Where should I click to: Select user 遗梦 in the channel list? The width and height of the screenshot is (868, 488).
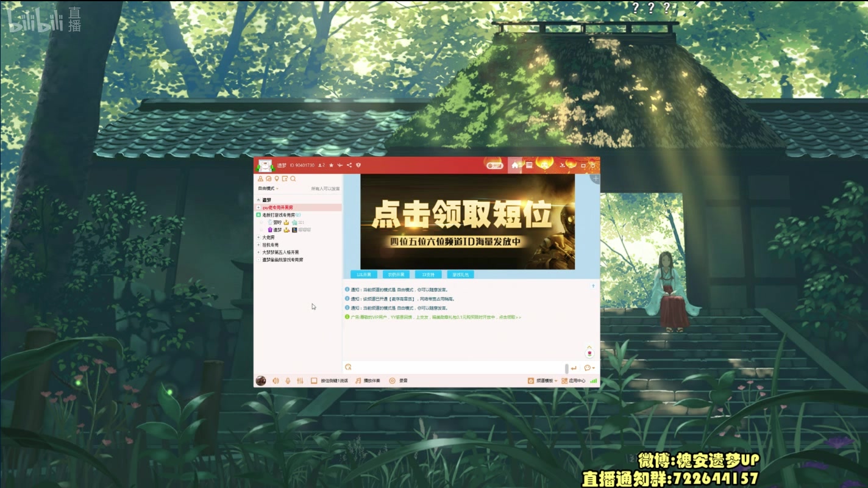pos(277,230)
